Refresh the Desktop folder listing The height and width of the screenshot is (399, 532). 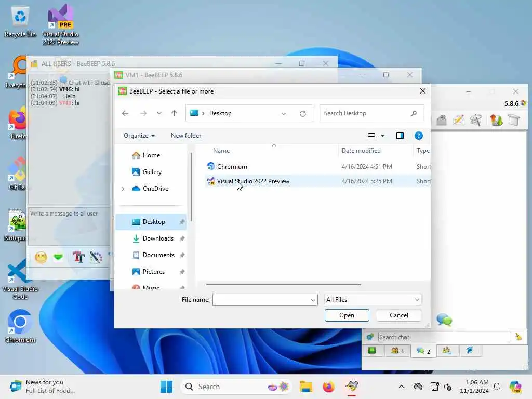click(x=303, y=114)
